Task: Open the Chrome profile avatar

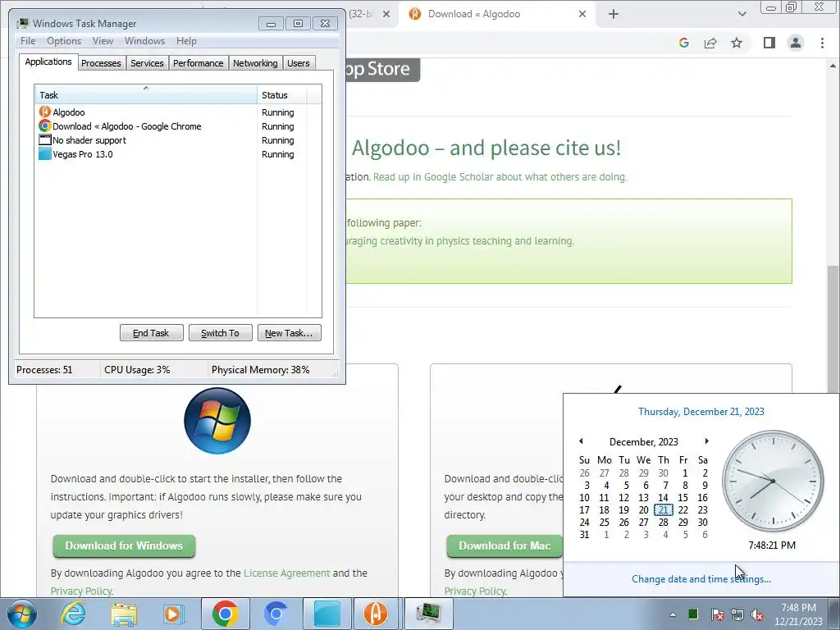Action: coord(796,43)
